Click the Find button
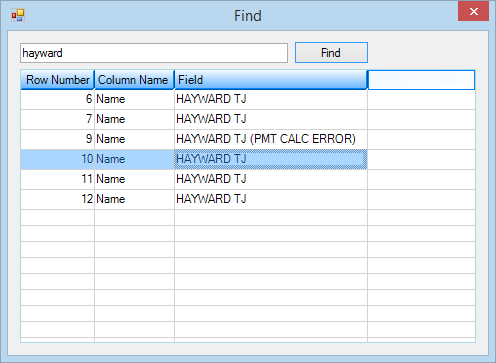Image resolution: width=496 pixels, height=363 pixels. (331, 53)
